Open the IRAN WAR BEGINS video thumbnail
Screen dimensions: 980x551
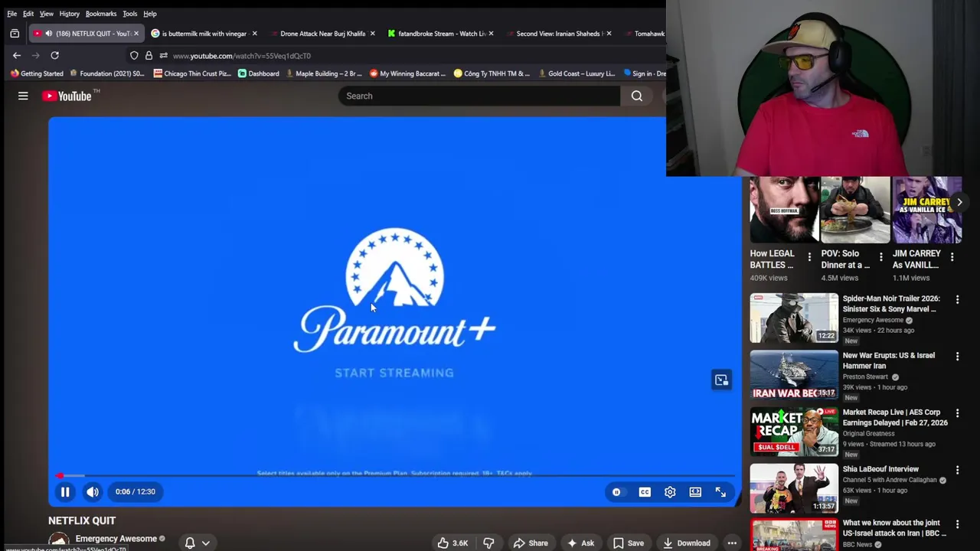(x=794, y=375)
